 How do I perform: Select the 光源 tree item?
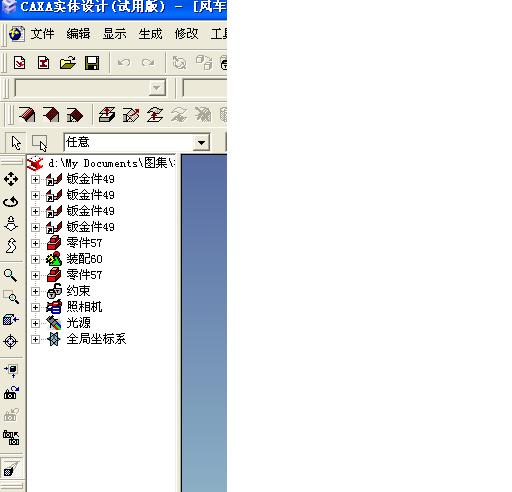coord(78,323)
